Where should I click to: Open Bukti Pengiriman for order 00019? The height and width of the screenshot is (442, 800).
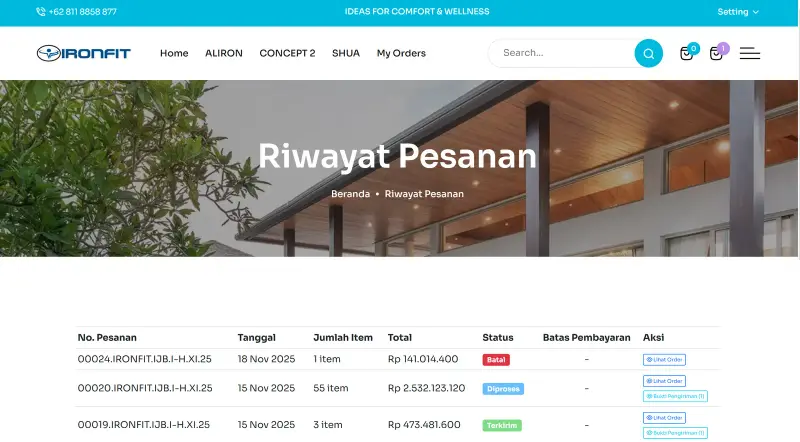pos(675,433)
